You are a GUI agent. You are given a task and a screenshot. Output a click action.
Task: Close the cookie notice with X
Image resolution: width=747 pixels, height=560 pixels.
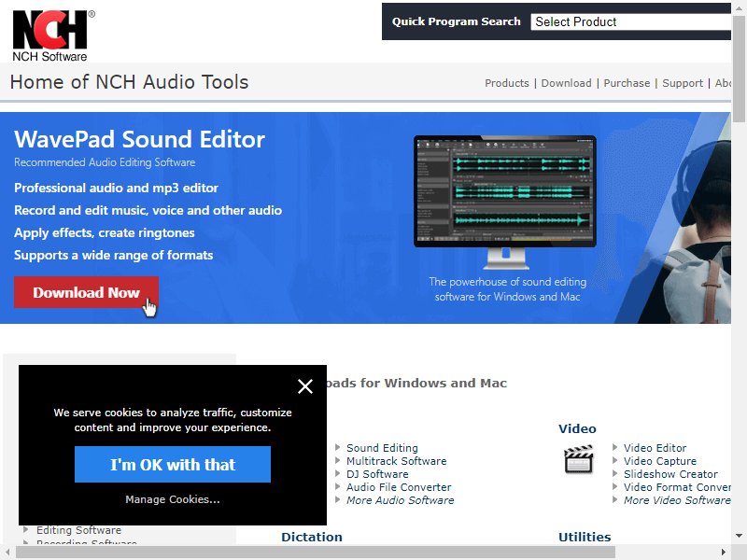pos(305,386)
